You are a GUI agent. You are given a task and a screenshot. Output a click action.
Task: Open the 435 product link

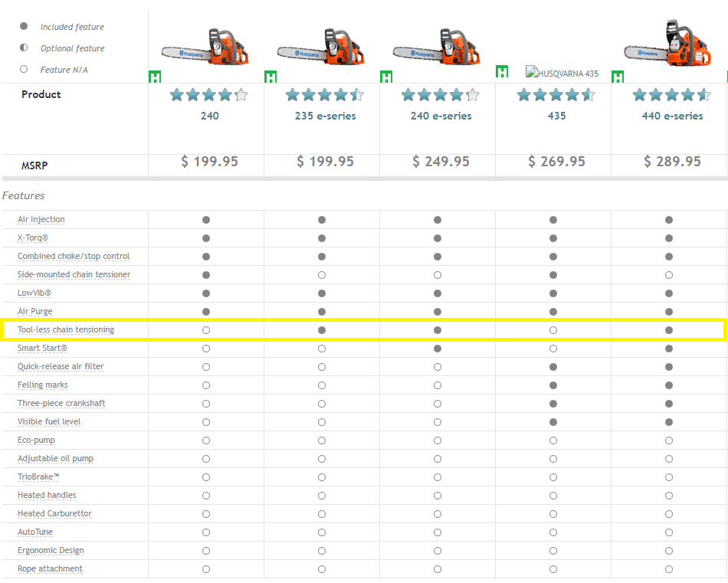[x=556, y=116]
